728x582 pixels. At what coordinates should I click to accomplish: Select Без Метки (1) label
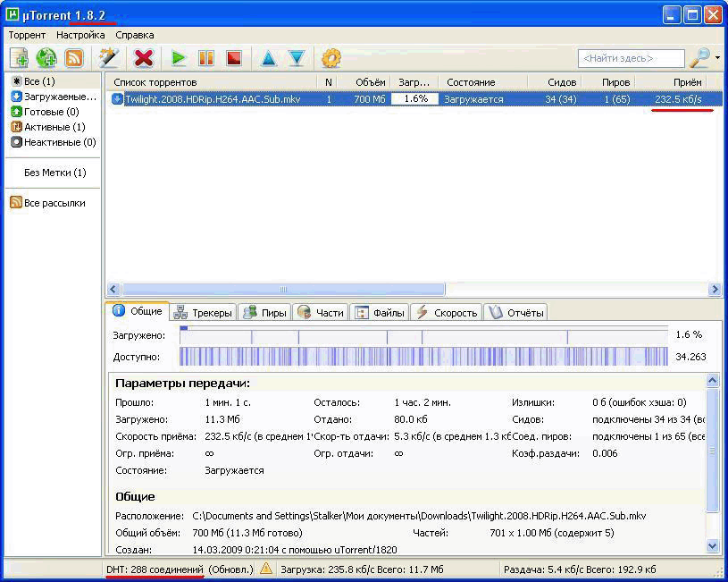(54, 173)
